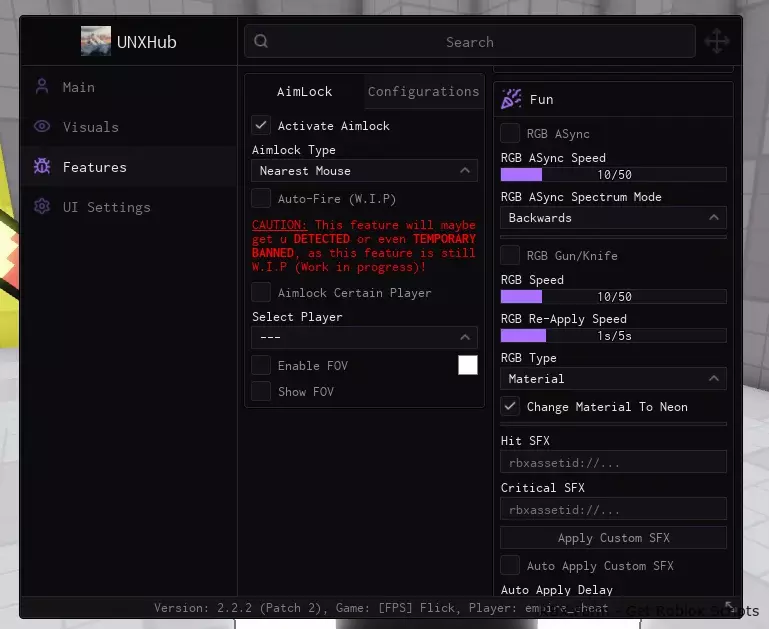This screenshot has width=769, height=629.
Task: Click the move window crosshair icon
Action: (717, 41)
